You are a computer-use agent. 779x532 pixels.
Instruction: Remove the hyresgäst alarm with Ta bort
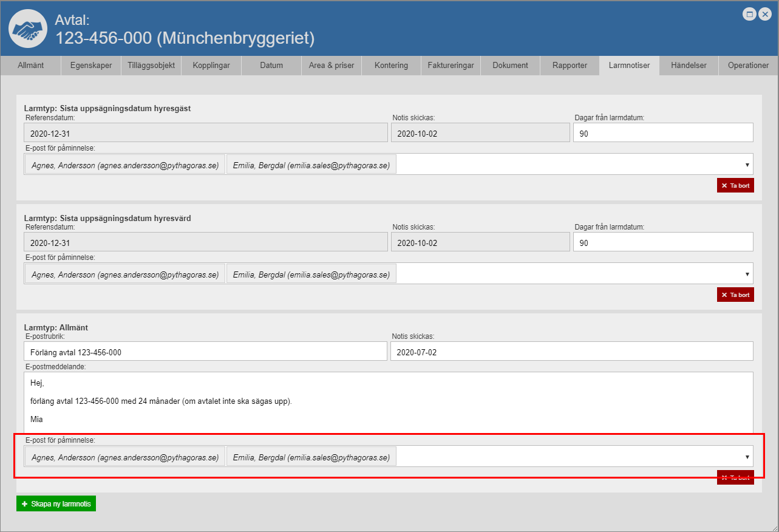click(x=735, y=185)
